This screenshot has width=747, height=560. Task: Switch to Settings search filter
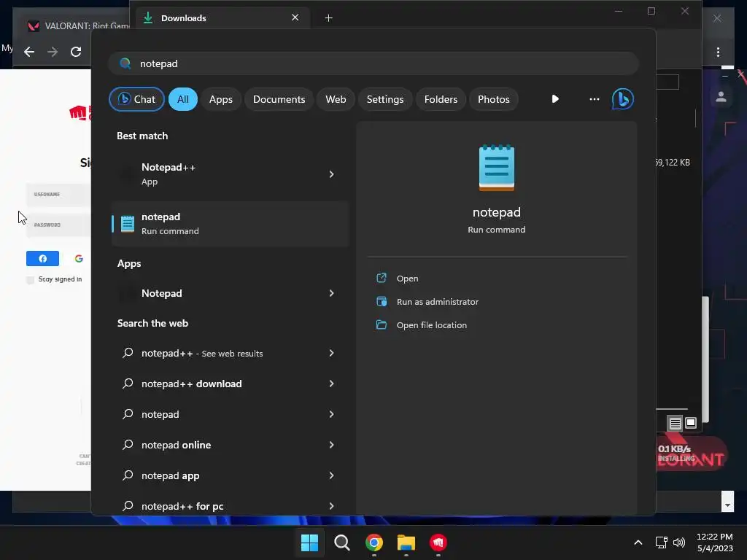click(385, 99)
